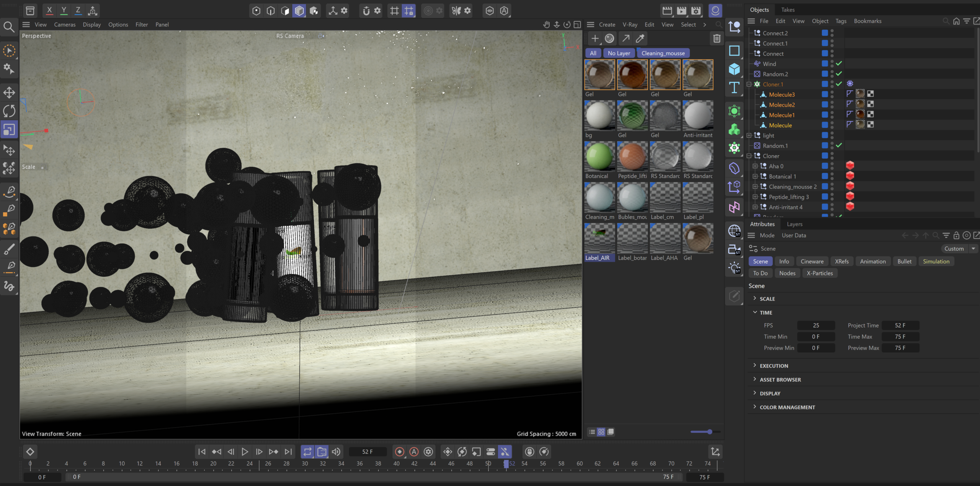This screenshot has width=980, height=486.
Task: Select the Cleaning_mousse layer filter button
Action: tap(663, 53)
